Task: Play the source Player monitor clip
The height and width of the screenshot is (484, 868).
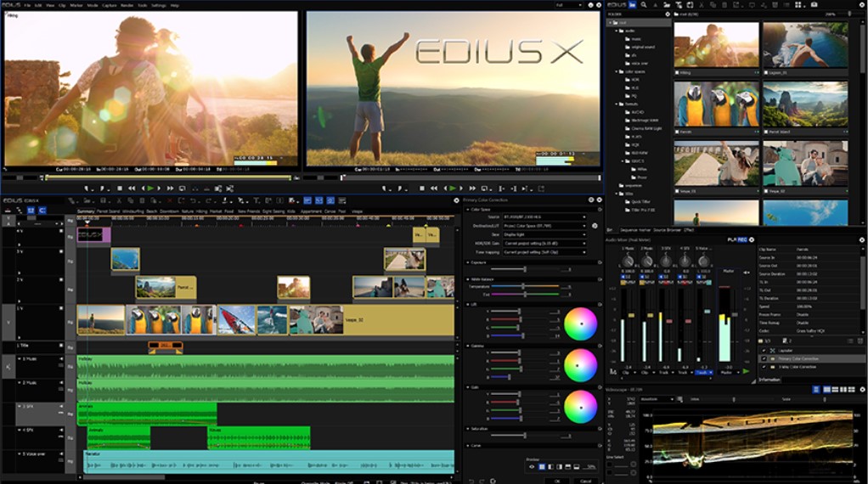Action: pyautogui.click(x=150, y=189)
